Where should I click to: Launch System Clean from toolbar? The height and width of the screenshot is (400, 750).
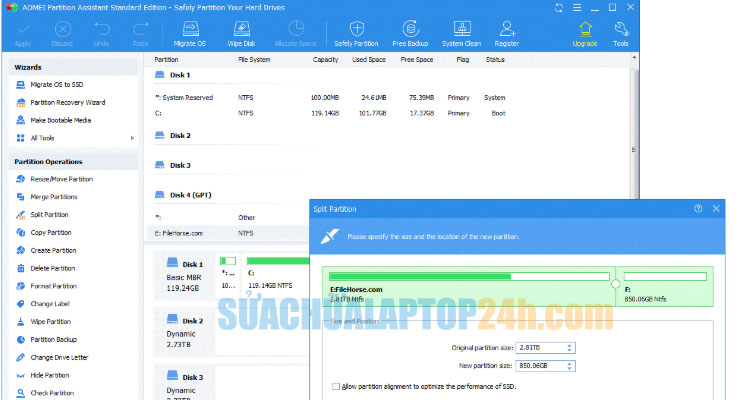point(462,34)
